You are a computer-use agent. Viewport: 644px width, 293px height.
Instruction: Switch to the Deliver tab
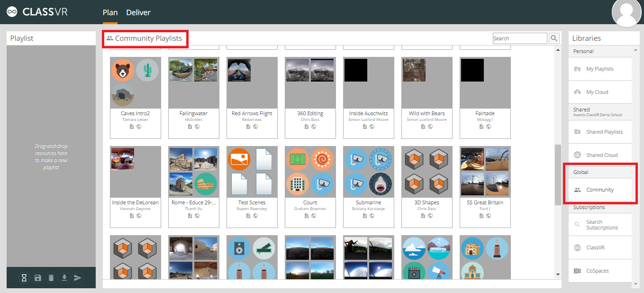138,12
